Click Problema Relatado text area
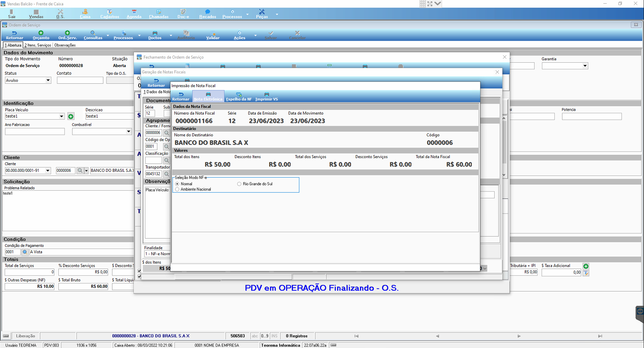Image resolution: width=644 pixels, height=348 pixels. coord(68,211)
